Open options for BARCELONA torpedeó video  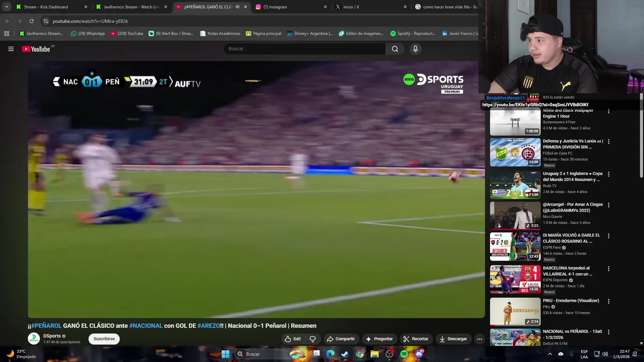tap(608, 269)
